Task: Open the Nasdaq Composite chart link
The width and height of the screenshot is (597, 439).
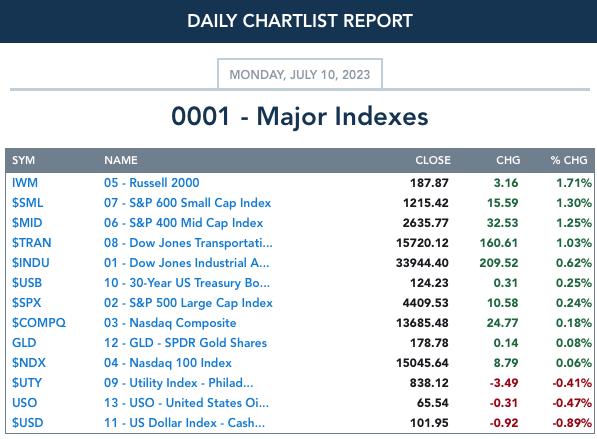Action: pyautogui.click(x=170, y=322)
